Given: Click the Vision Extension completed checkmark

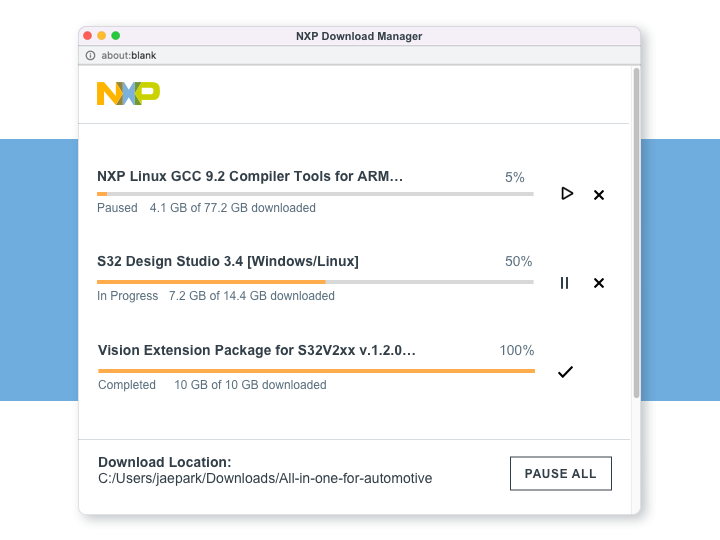Looking at the screenshot, I should [565, 372].
